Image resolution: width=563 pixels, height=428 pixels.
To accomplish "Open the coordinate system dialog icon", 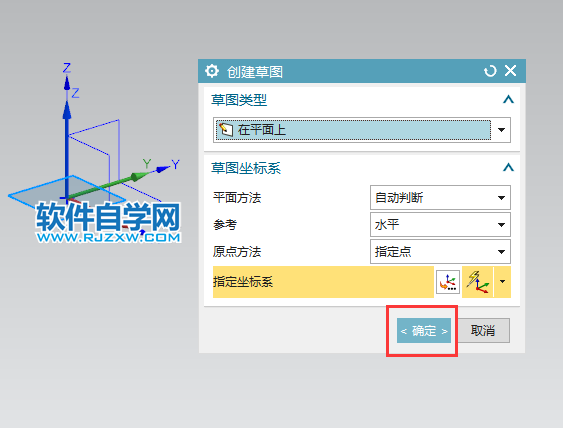I will 448,282.
